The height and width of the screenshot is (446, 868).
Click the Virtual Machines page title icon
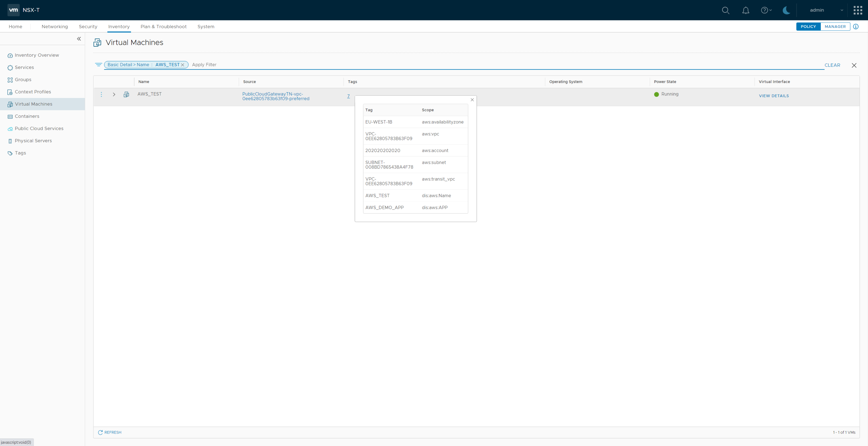click(x=97, y=43)
